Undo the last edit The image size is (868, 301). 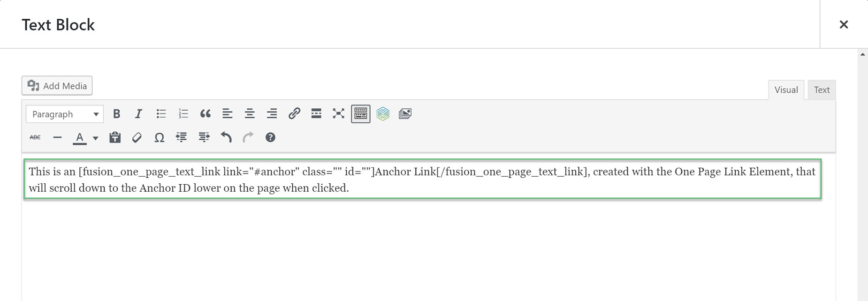coord(226,137)
